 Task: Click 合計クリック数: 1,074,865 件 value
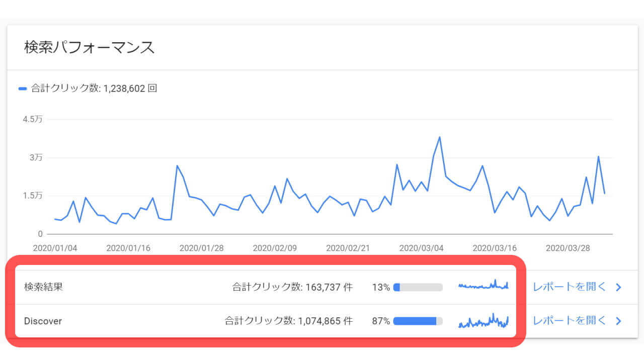(289, 321)
